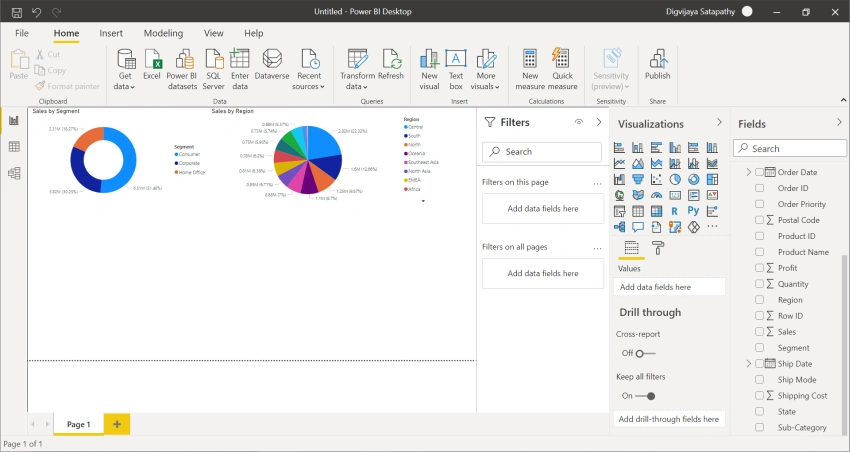The height and width of the screenshot is (452, 850).
Task: Collapse the Visualizations pane chevron
Action: pos(719,122)
